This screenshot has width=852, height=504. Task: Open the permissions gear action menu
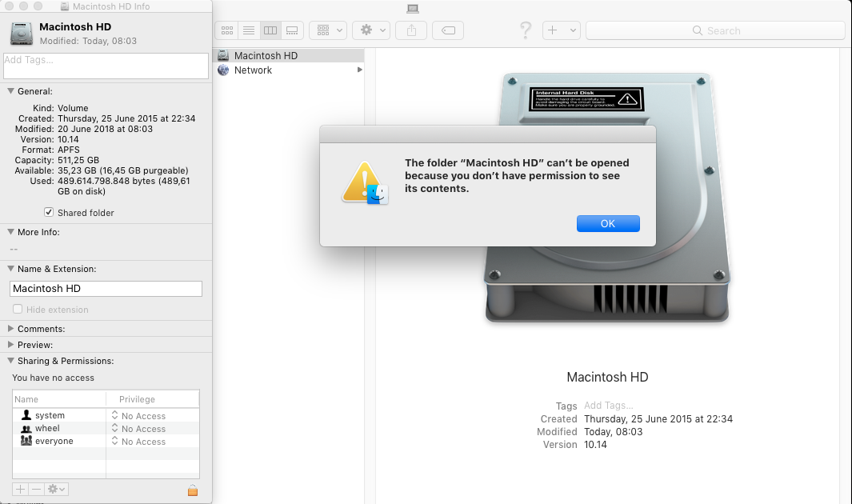tap(57, 490)
